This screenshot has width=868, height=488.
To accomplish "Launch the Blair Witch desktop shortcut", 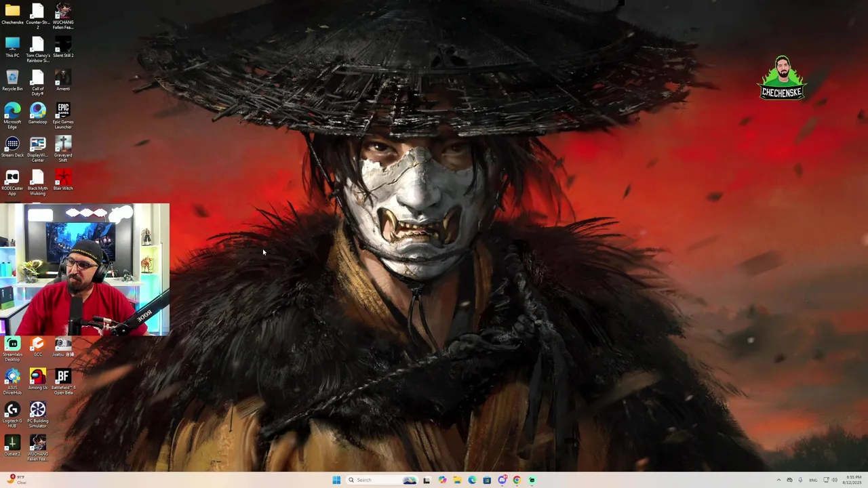I will tap(63, 180).
